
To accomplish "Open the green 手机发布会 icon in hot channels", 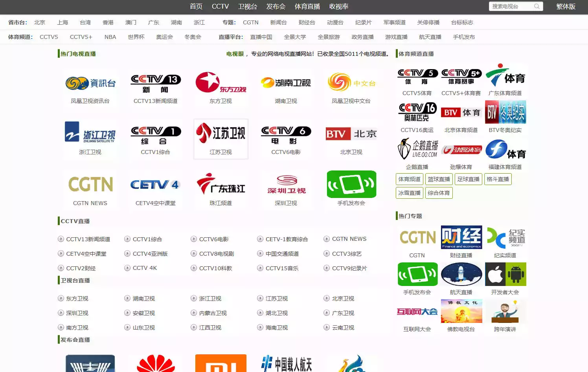I will tap(351, 184).
